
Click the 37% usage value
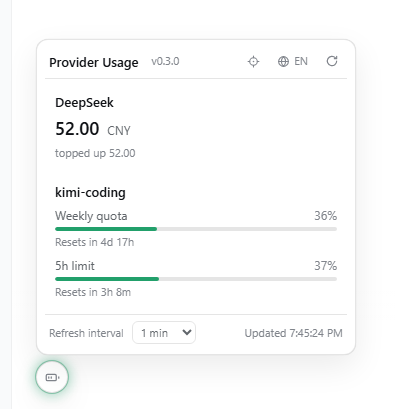(326, 266)
